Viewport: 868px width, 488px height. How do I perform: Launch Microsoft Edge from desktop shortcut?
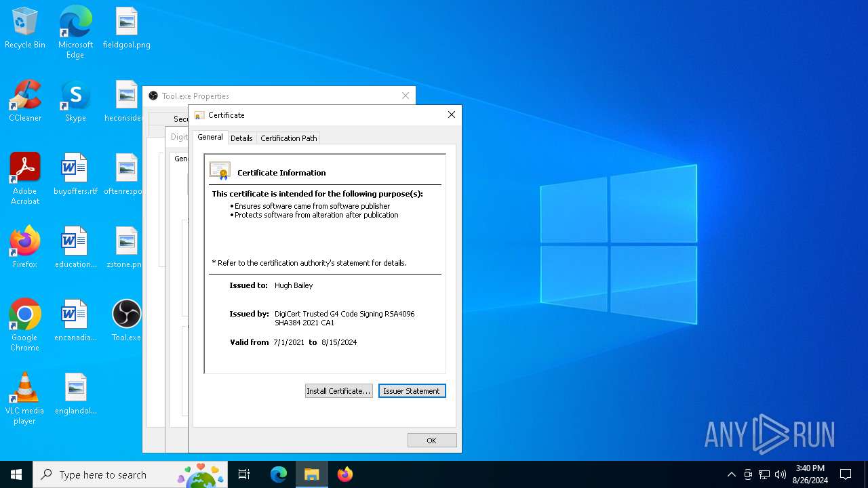75,33
